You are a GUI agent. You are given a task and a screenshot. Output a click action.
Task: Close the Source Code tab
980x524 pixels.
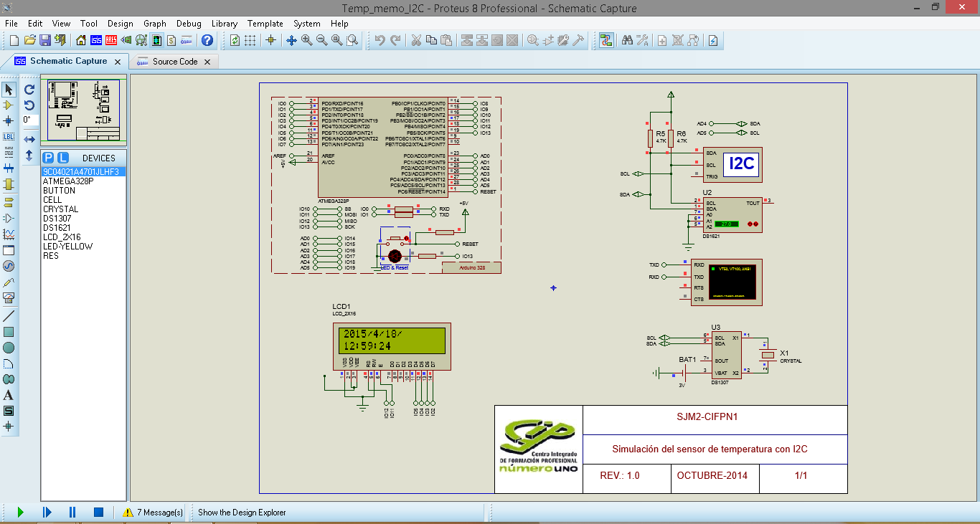pyautogui.click(x=207, y=62)
